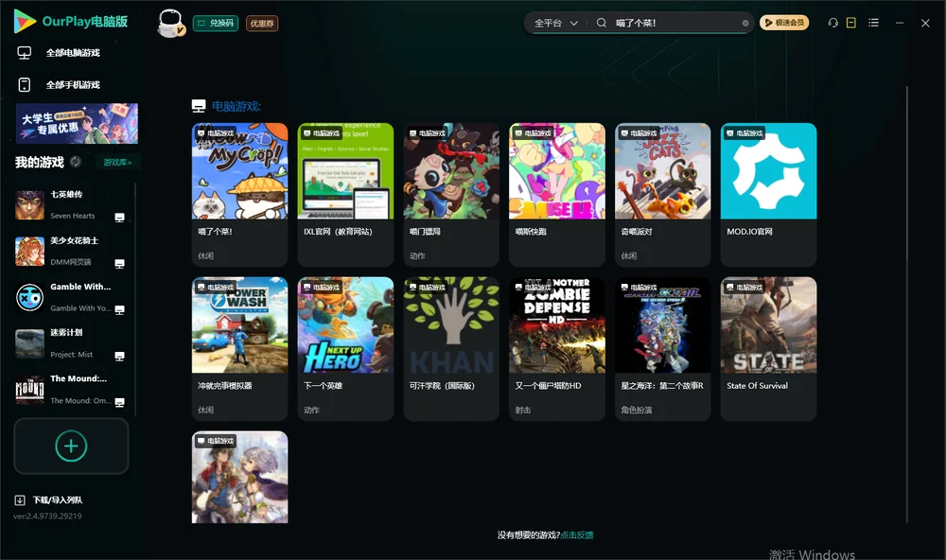The height and width of the screenshot is (560, 946).
Task: Click the monitor icon next to 电脑游戏 heading
Action: point(199,106)
